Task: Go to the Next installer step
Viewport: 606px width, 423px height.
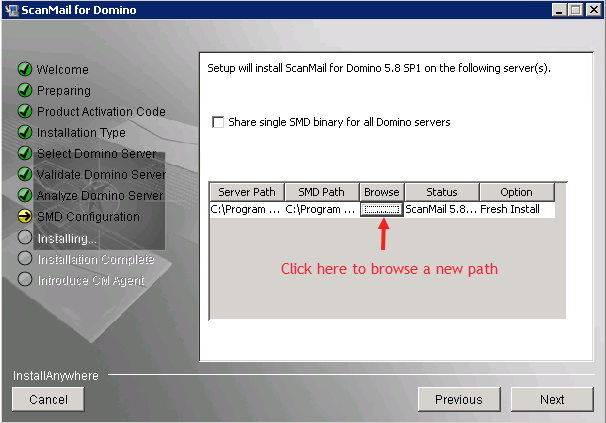Action: pyautogui.click(x=552, y=399)
